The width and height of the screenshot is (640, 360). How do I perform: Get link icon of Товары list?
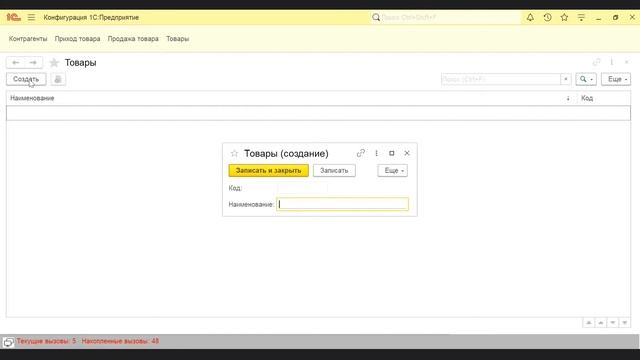[596, 62]
